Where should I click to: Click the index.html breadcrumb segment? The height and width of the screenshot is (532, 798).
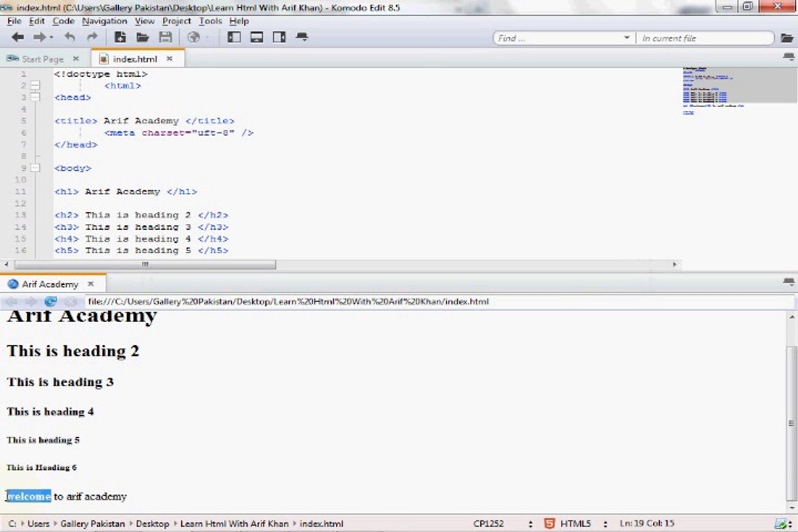321,523
